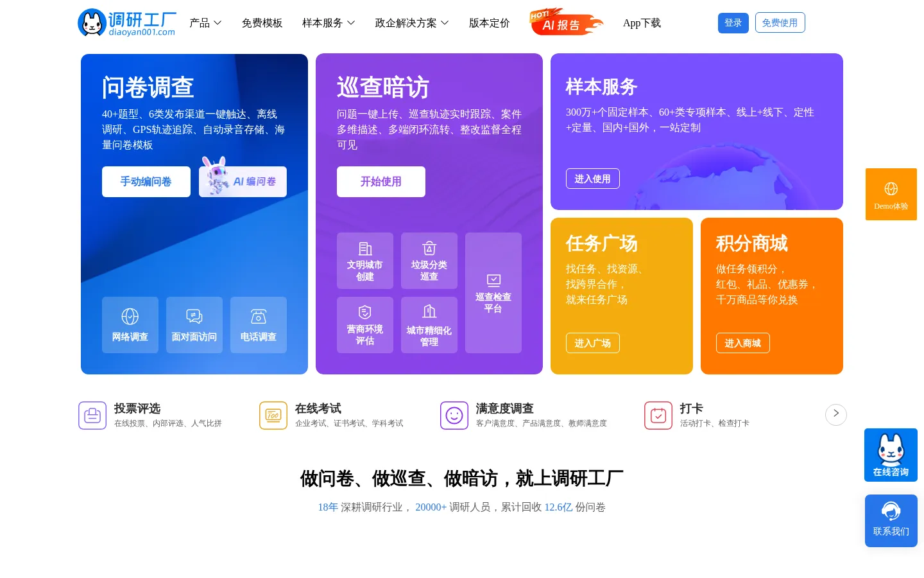924x578 pixels.
Task: Click the 12.6亿 statistic text
Action: click(x=558, y=507)
